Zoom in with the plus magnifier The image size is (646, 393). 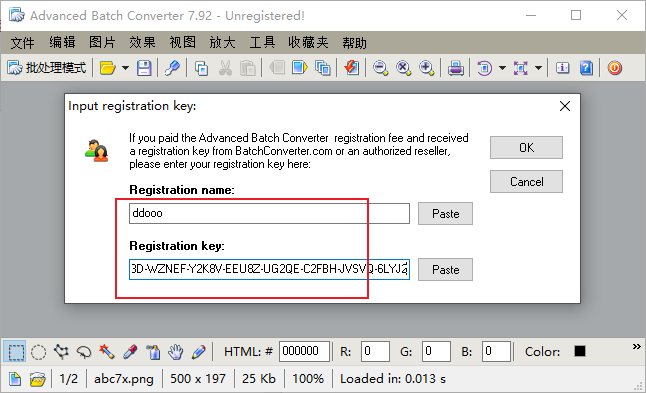point(427,68)
